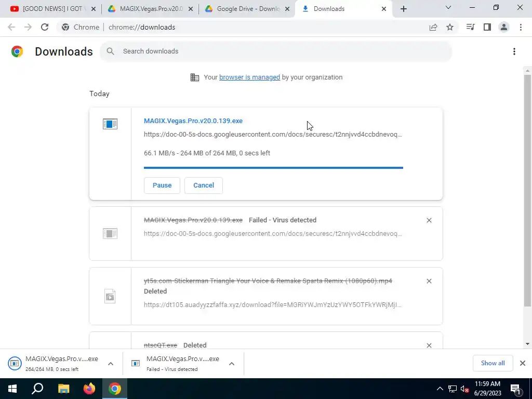Screen dimensions: 532x399
Task: Show hidden system tray icons
Action: 440,389
